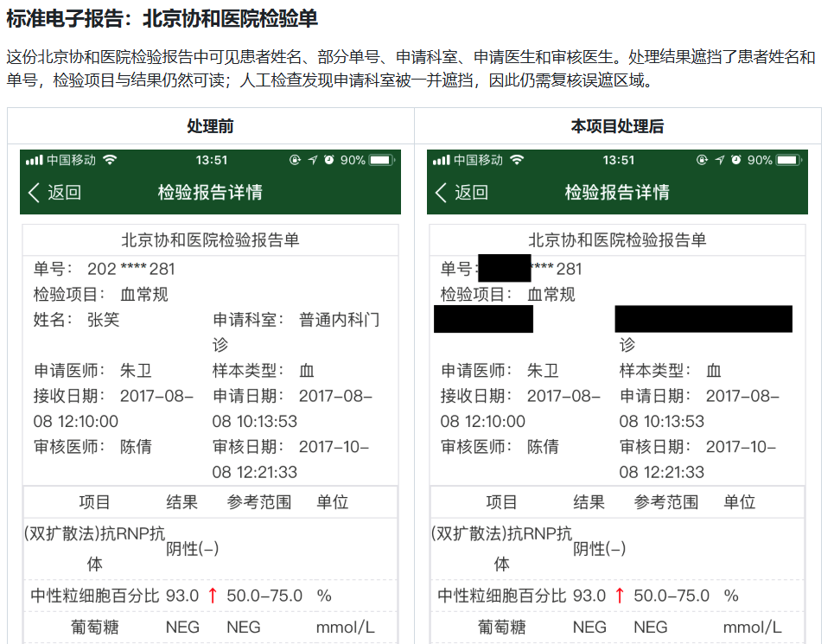Click the 结果 column header in the left table

pos(181,502)
